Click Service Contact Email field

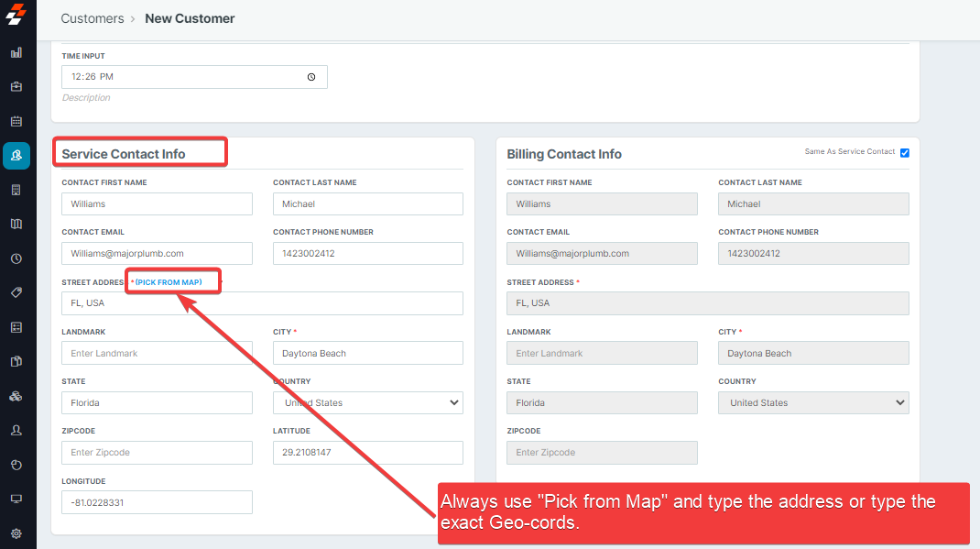(x=157, y=253)
